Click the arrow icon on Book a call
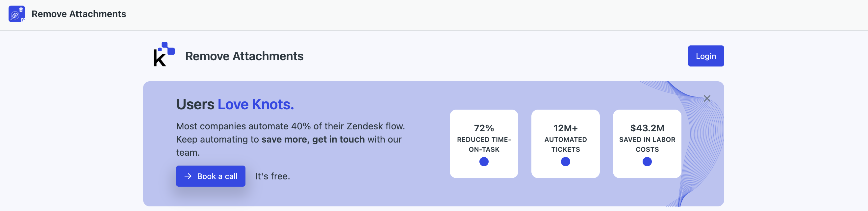 click(x=188, y=176)
